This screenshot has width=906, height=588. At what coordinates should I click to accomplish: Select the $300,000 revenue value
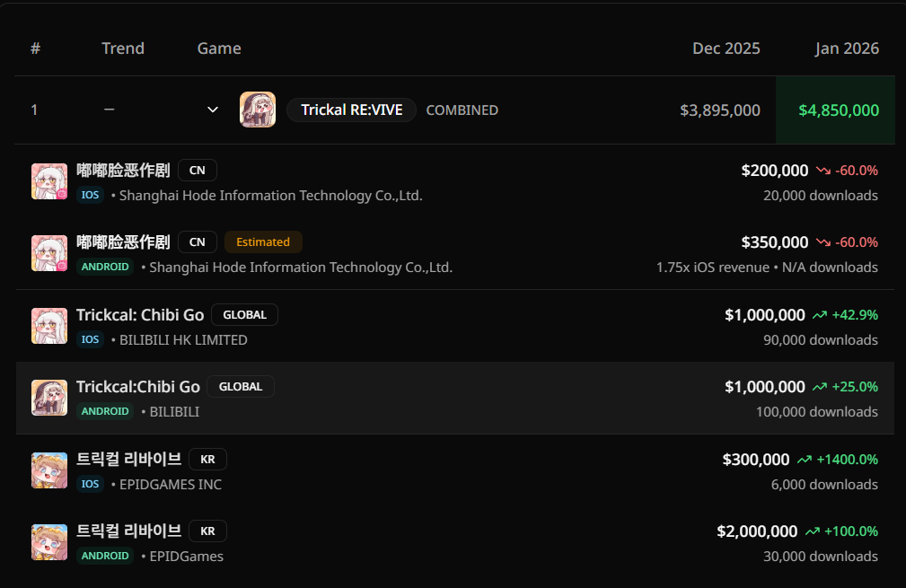tap(756, 460)
